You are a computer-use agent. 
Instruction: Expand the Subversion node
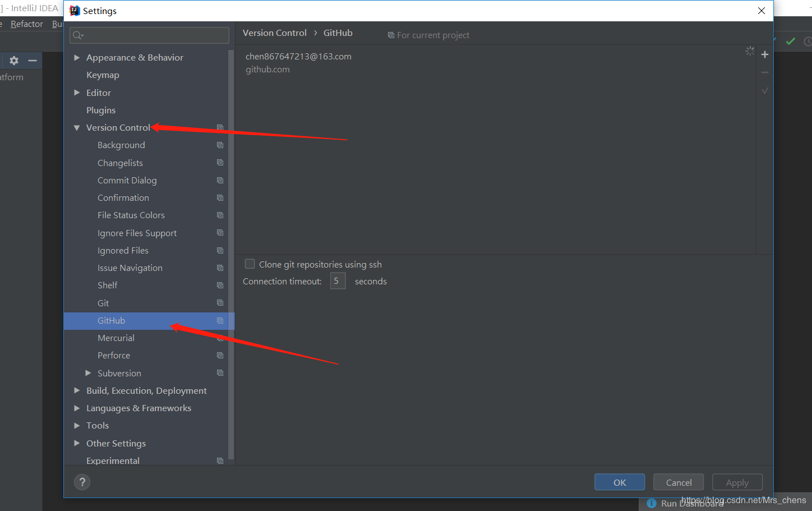pyautogui.click(x=88, y=373)
